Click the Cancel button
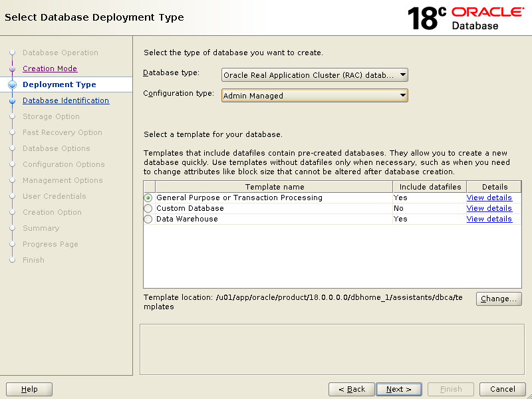Viewport: 532px width, 399px height. [x=503, y=389]
